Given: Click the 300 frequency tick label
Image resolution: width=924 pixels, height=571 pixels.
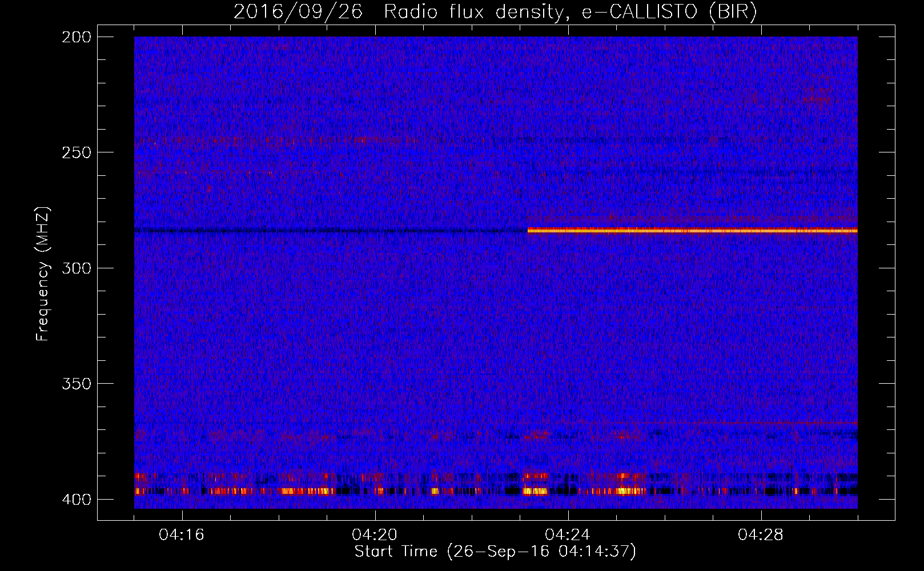Looking at the screenshot, I should point(76,268).
